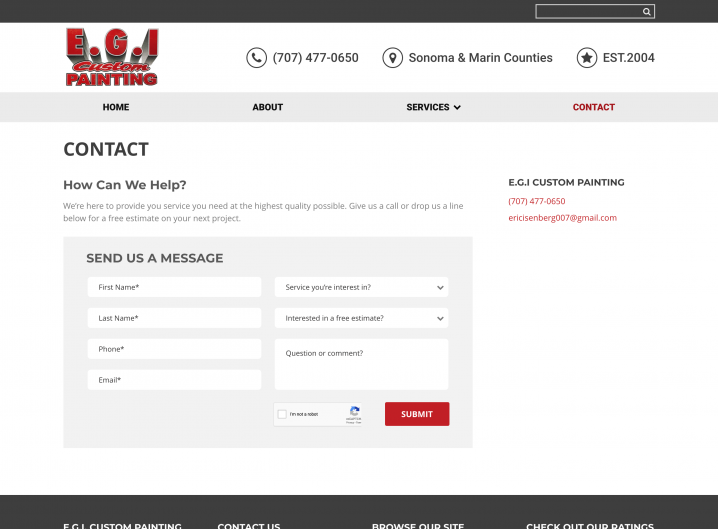Click the phone icon in the header
The height and width of the screenshot is (529, 718).
click(256, 58)
